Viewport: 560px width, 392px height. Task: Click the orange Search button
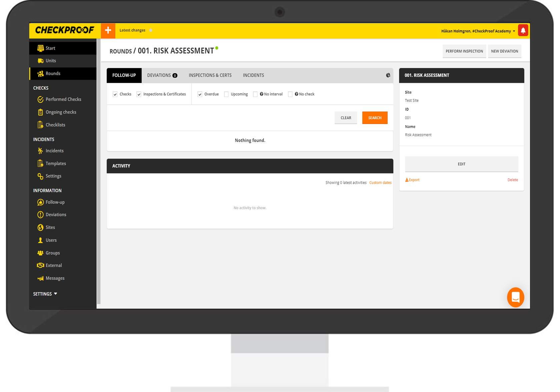pos(375,118)
